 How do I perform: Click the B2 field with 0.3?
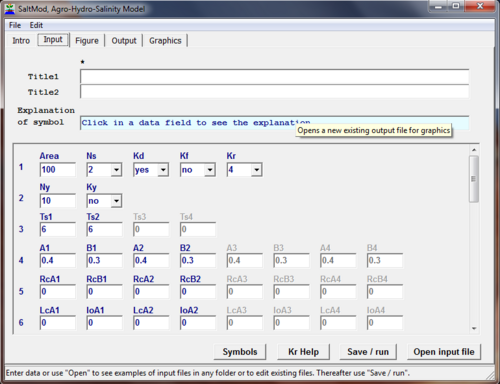tap(198, 260)
